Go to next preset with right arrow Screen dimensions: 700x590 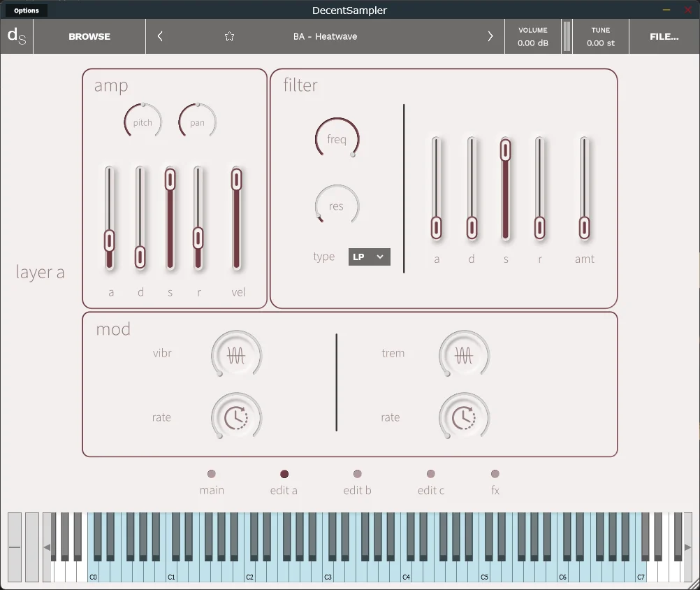coord(490,36)
